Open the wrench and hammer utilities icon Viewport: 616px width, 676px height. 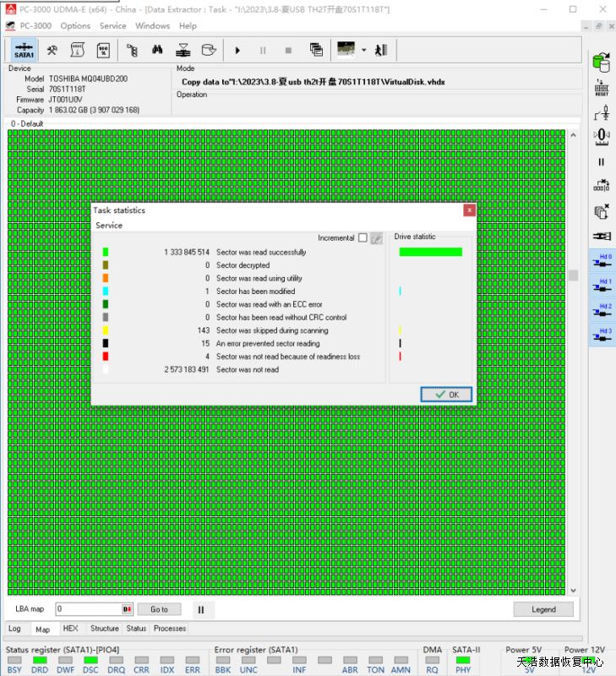(52, 50)
